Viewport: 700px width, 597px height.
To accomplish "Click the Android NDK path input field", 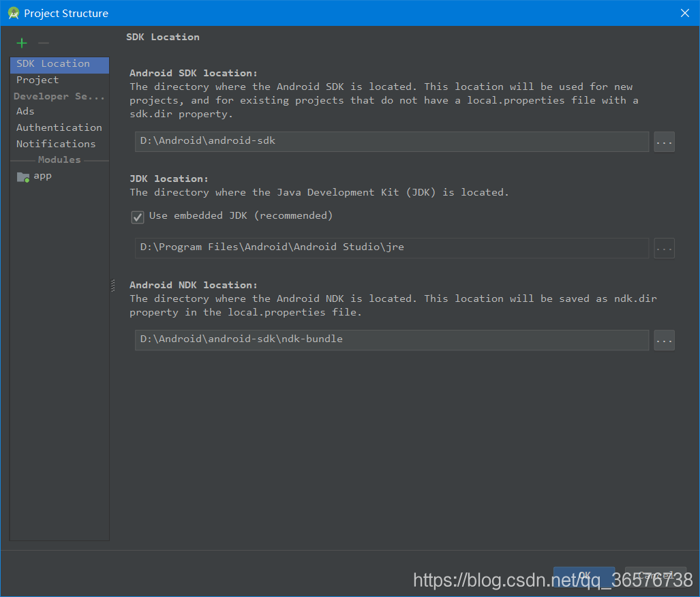I will pos(391,340).
